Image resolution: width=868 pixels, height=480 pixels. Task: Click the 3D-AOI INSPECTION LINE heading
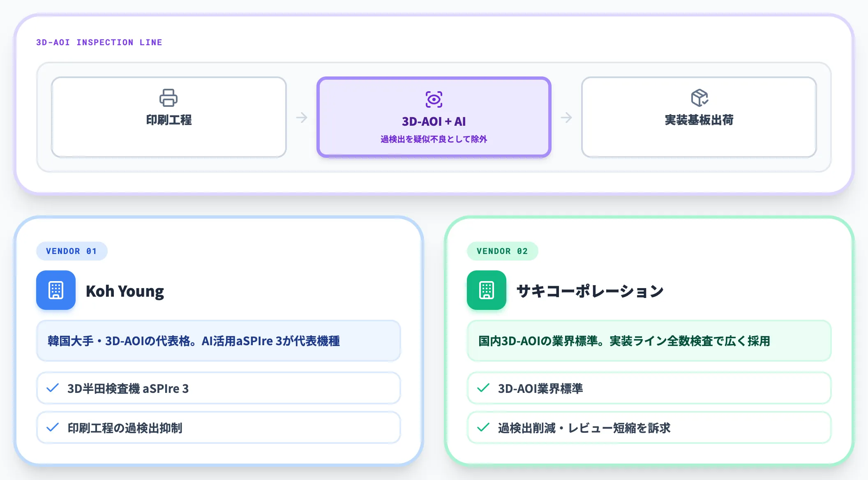click(x=99, y=42)
